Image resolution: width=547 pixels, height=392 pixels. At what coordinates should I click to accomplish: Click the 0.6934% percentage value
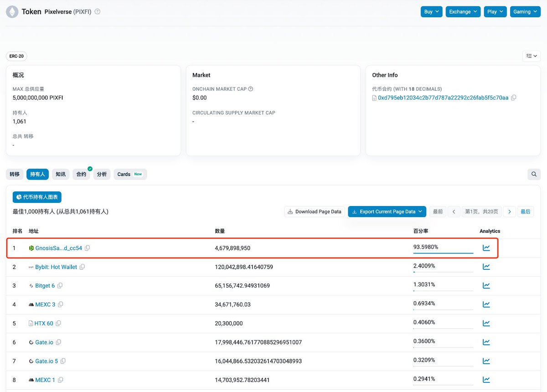coord(424,303)
